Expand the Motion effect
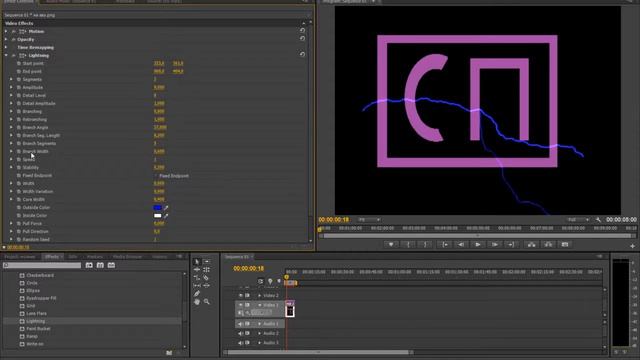The width and height of the screenshot is (640, 360). 6,31
